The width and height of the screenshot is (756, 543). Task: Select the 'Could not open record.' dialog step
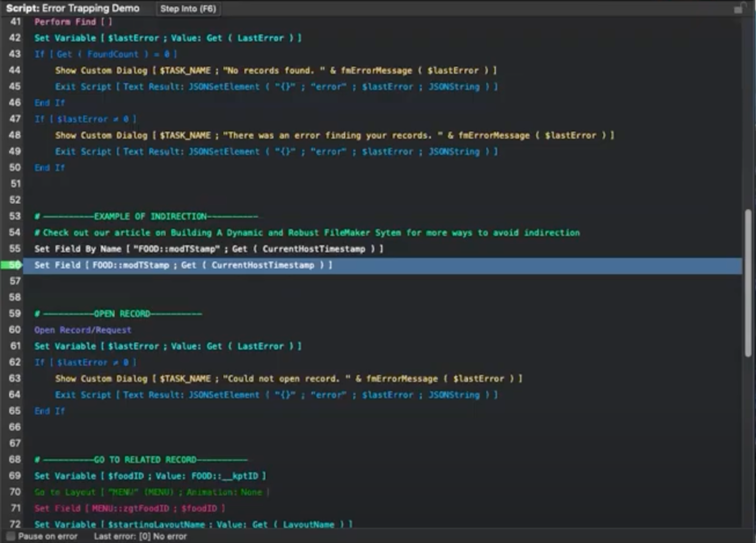click(x=382, y=379)
